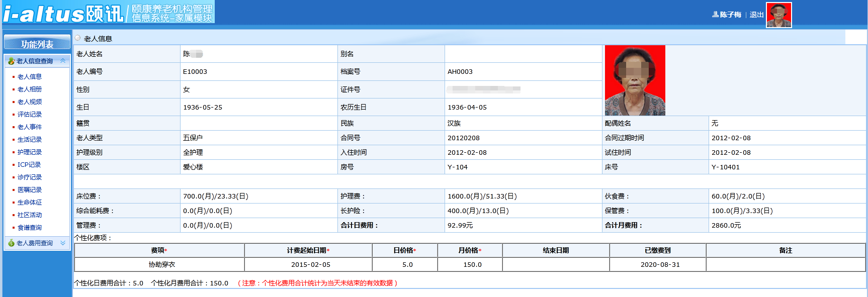
Task: Click the money bag icon beside 老人费用查询
Action: tap(11, 243)
